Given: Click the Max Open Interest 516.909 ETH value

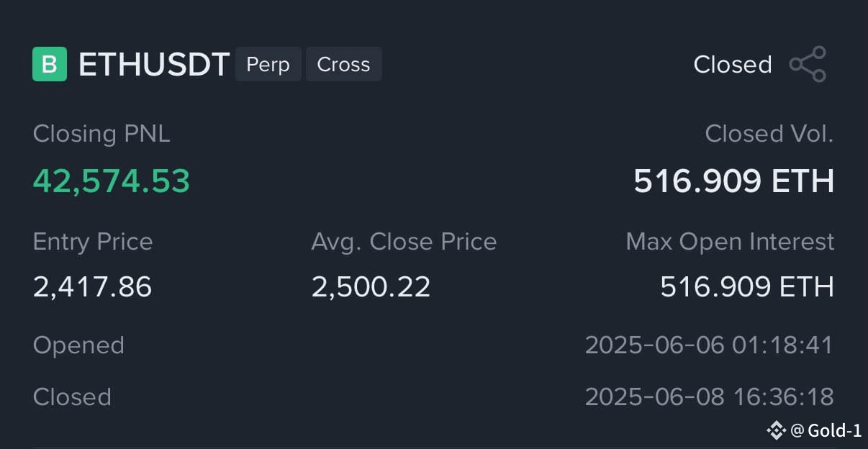Looking at the screenshot, I should click(x=747, y=287).
